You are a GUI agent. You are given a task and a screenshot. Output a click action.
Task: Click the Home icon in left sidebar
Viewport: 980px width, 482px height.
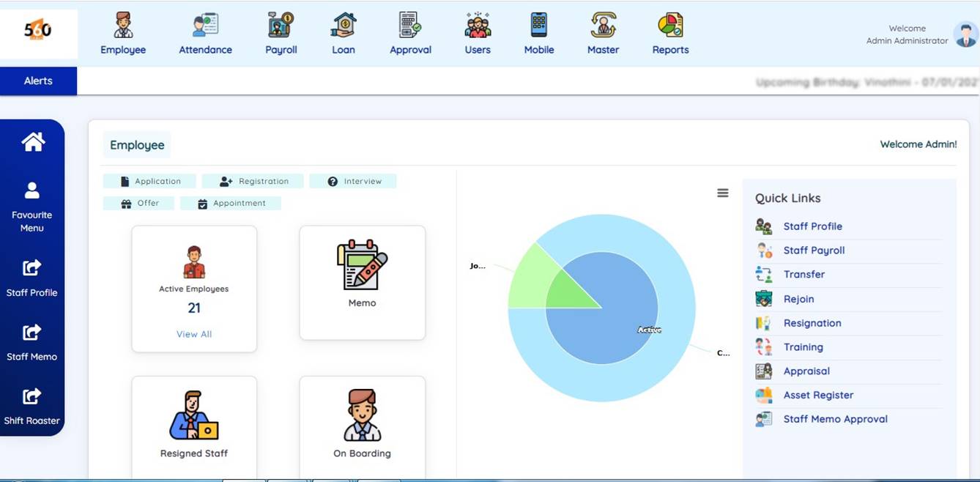click(x=33, y=141)
